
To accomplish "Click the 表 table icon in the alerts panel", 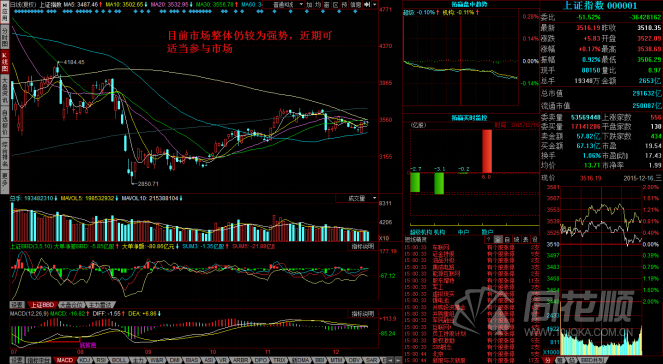I will pyautogui.click(x=526, y=239).
